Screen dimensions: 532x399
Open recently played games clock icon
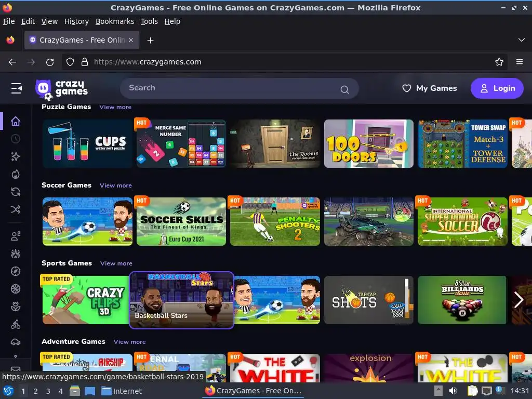(x=15, y=139)
